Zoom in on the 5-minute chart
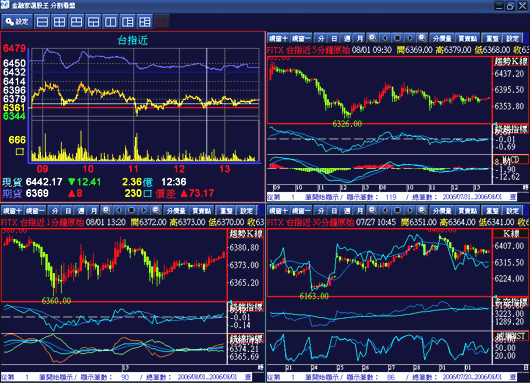 tap(372, 38)
